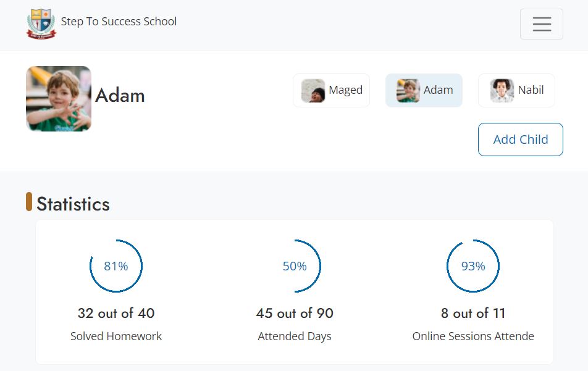
Task: Click the 93% online sessions progress circle
Action: (473, 266)
